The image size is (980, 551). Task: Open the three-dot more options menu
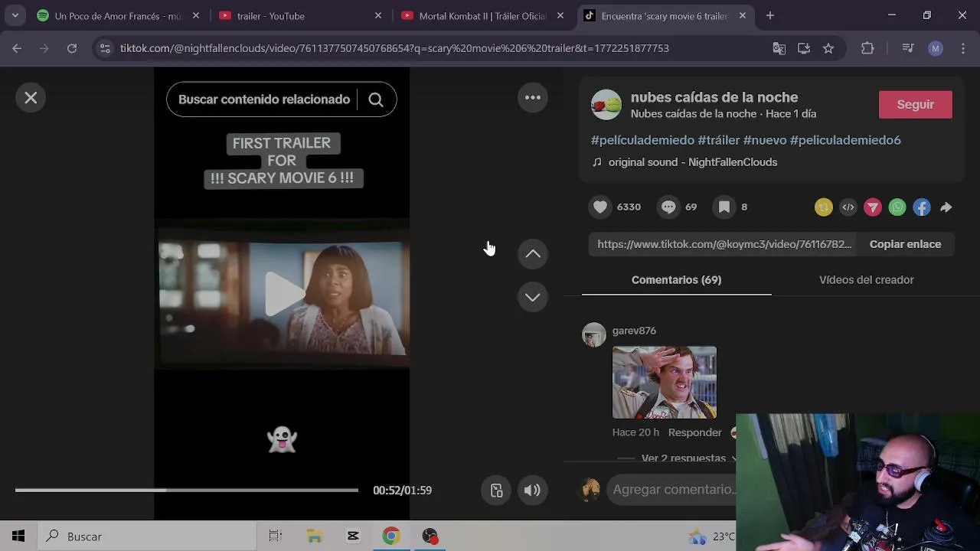coord(533,97)
